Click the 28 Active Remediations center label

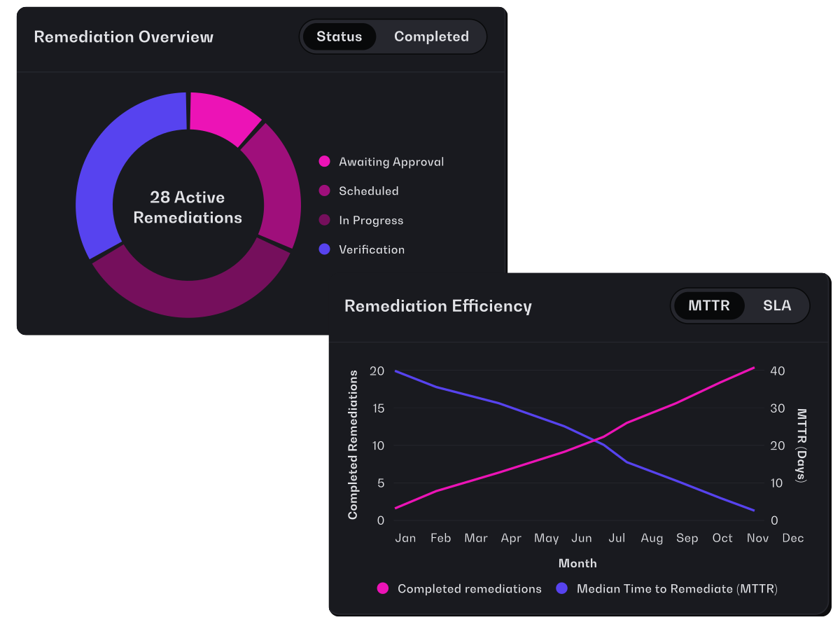click(x=188, y=207)
